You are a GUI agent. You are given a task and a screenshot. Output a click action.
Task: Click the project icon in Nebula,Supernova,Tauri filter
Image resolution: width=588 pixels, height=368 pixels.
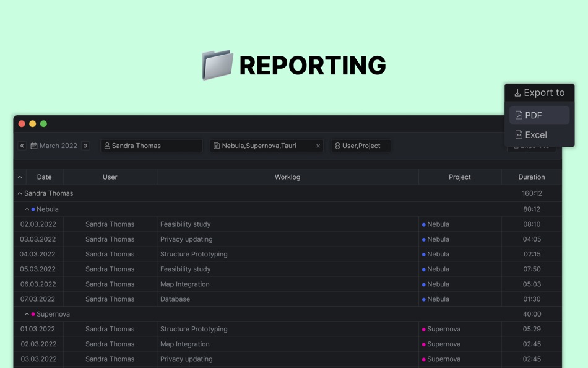click(217, 146)
